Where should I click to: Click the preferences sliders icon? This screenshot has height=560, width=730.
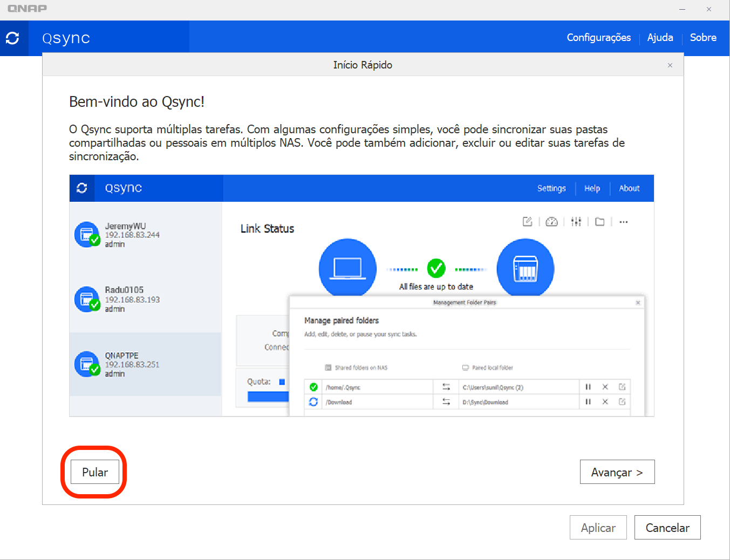point(576,221)
